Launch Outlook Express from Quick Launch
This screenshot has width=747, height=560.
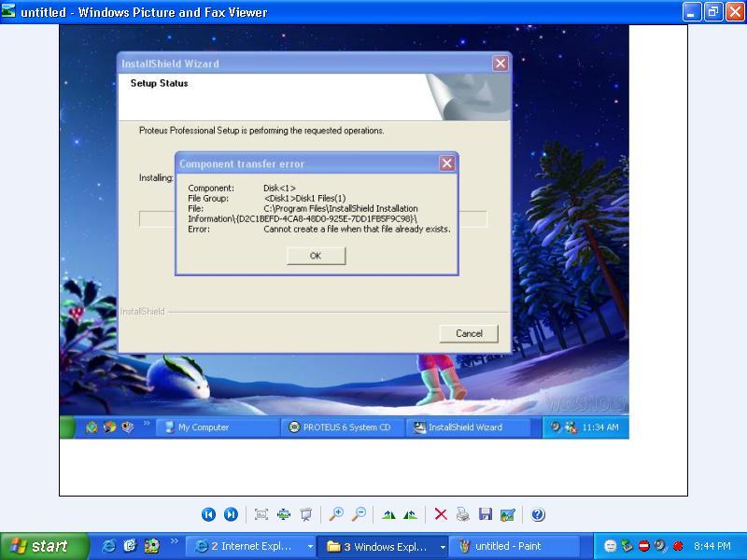tap(130, 546)
